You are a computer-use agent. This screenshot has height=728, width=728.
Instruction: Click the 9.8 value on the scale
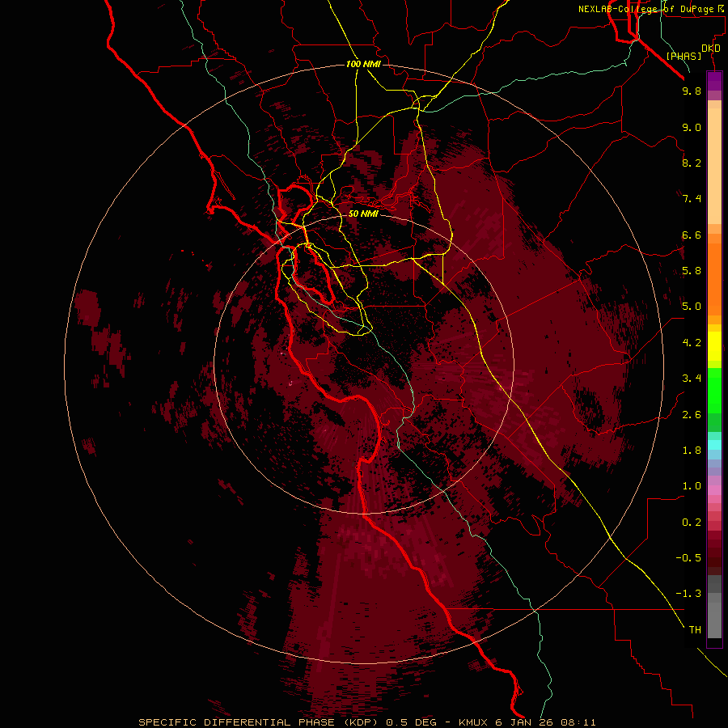coord(692,91)
